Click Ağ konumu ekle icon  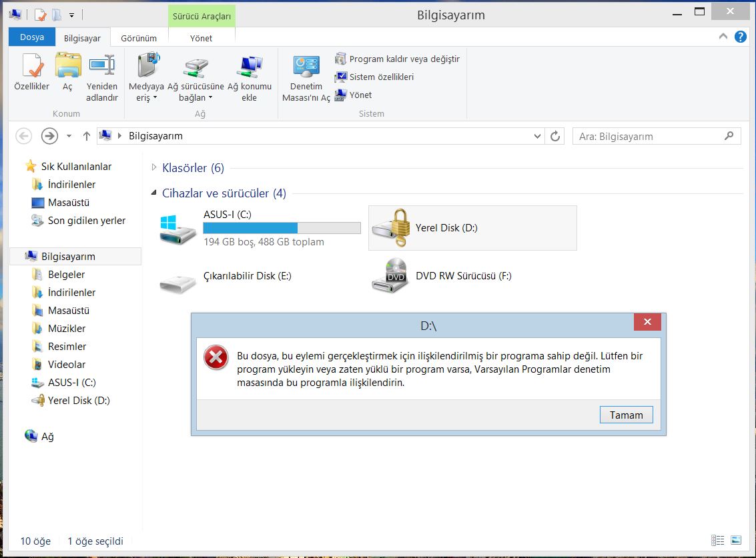pyautogui.click(x=250, y=67)
